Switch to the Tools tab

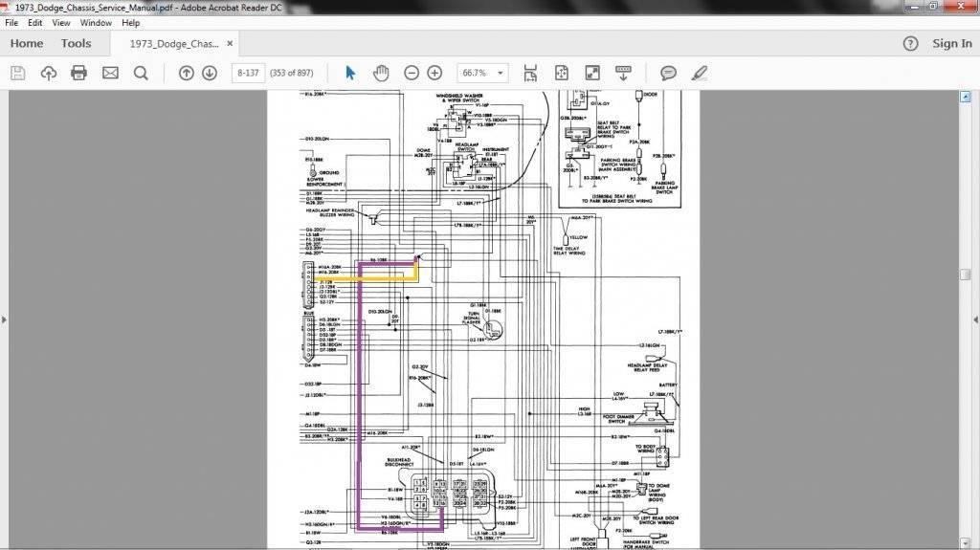pyautogui.click(x=76, y=43)
